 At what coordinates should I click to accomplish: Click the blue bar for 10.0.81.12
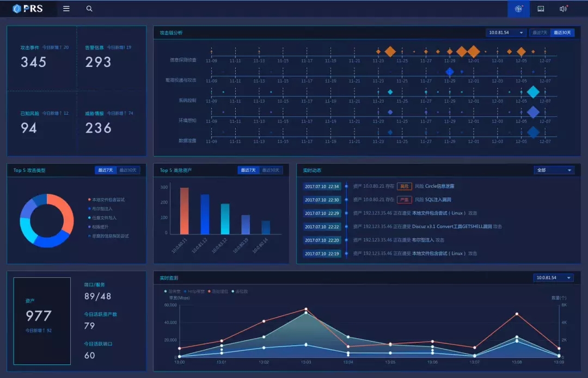click(205, 214)
